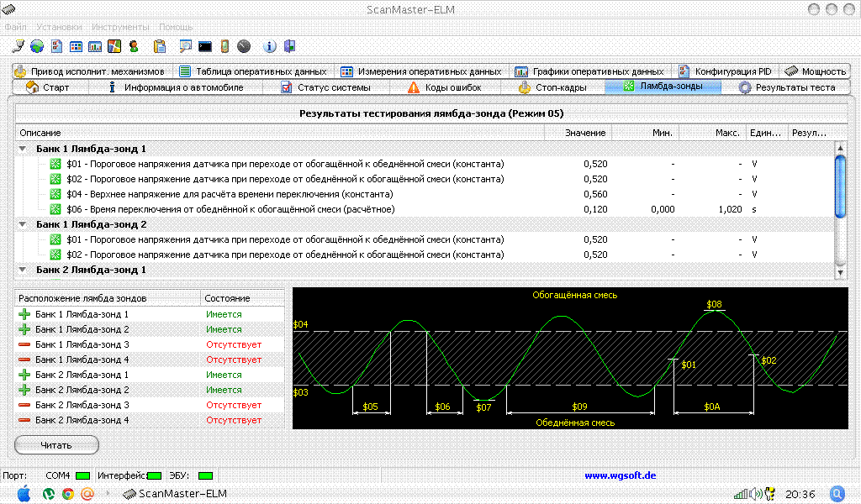Collapse the Банк 1 Лямбда-зонд 2 group
This screenshot has height=504, width=861.
click(23, 225)
